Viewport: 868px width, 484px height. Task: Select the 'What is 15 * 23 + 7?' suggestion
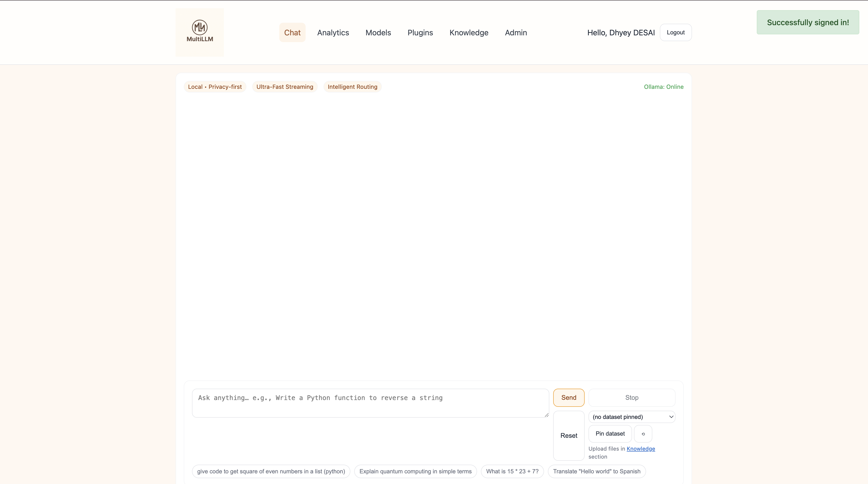pos(512,471)
